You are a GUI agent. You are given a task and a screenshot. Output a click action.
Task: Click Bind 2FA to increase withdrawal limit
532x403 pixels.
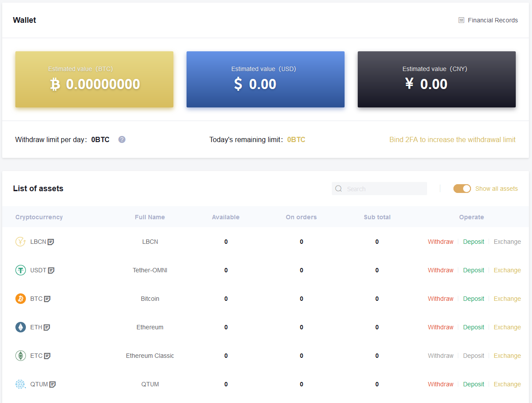(452, 139)
